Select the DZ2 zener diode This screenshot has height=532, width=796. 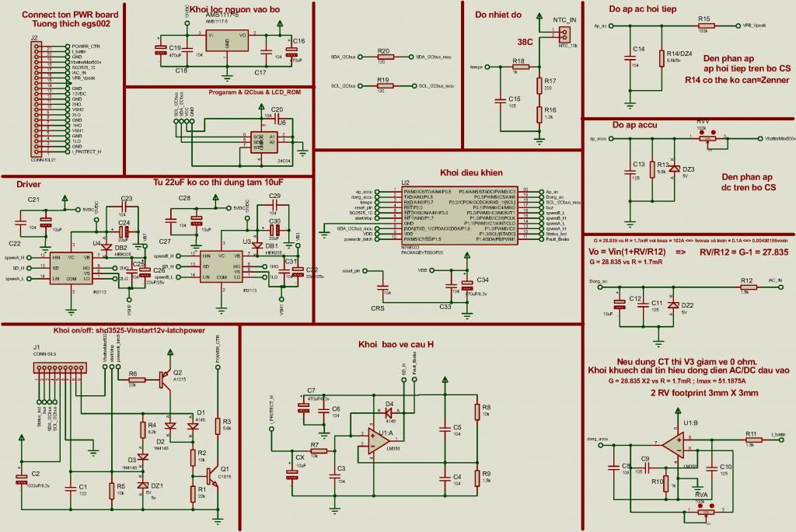(x=673, y=304)
